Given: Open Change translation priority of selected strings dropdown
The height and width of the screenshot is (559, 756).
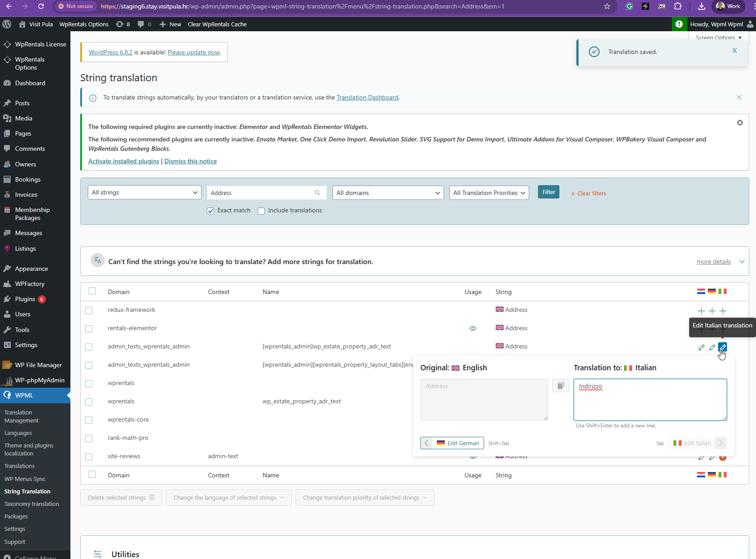Looking at the screenshot, I should (365, 497).
